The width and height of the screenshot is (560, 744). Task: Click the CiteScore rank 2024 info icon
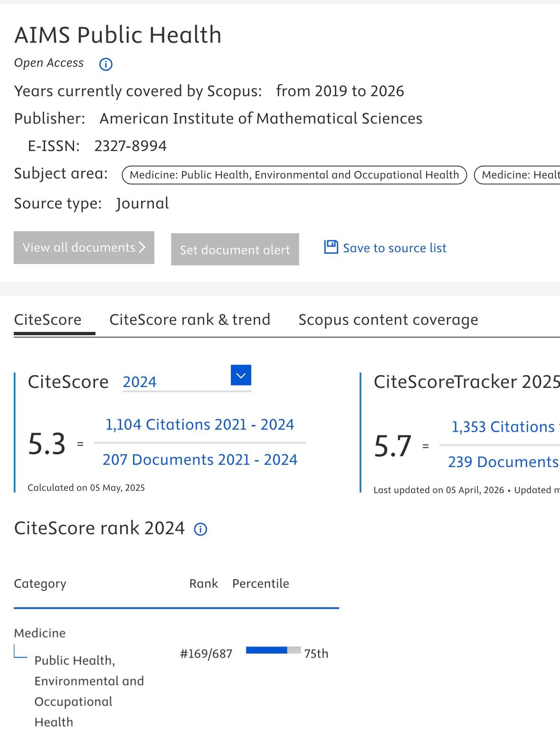click(200, 529)
